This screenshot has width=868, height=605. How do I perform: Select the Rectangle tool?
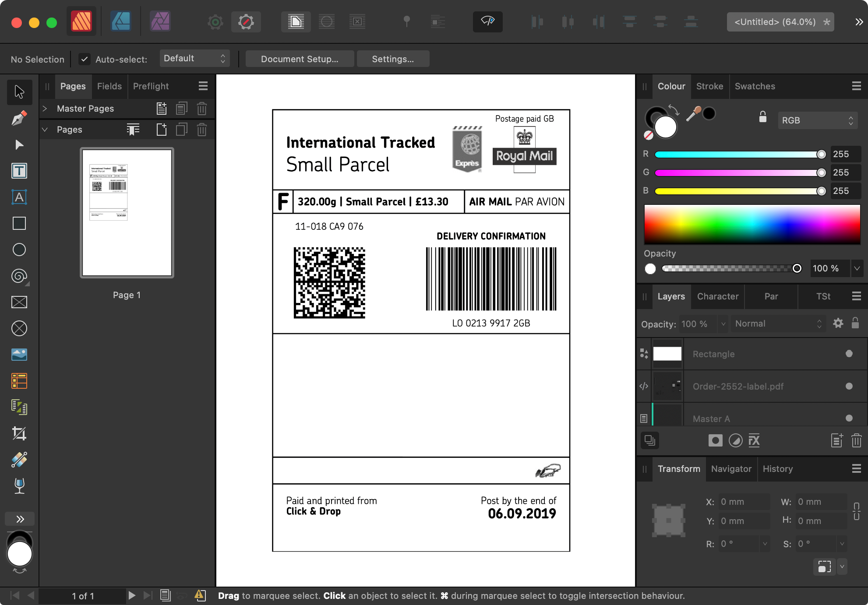coord(19,223)
